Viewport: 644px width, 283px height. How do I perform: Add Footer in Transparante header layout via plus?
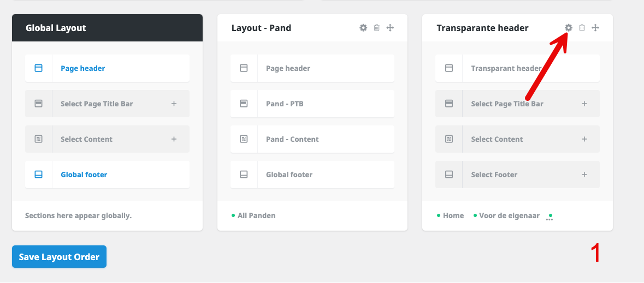[584, 174]
